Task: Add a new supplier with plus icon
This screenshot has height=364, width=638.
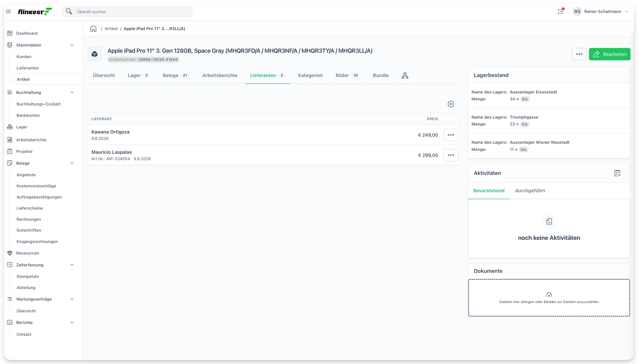Action: tap(451, 104)
